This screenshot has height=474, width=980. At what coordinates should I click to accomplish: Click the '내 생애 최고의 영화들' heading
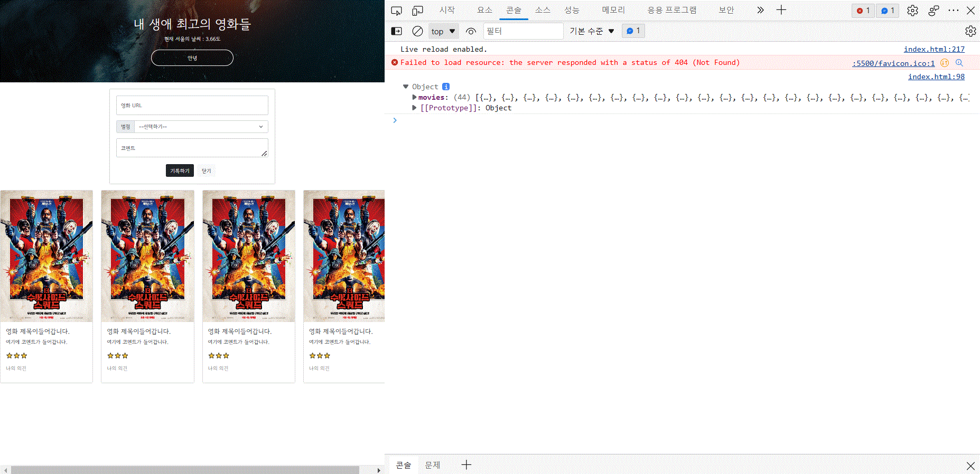(192, 24)
